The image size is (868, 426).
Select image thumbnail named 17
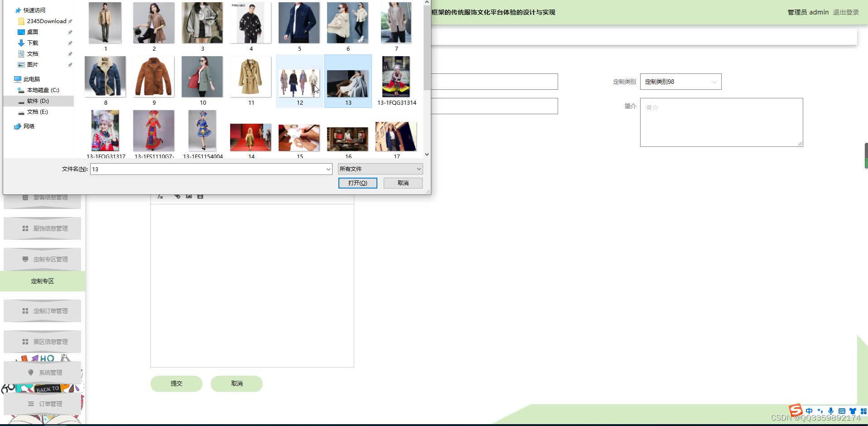[396, 136]
